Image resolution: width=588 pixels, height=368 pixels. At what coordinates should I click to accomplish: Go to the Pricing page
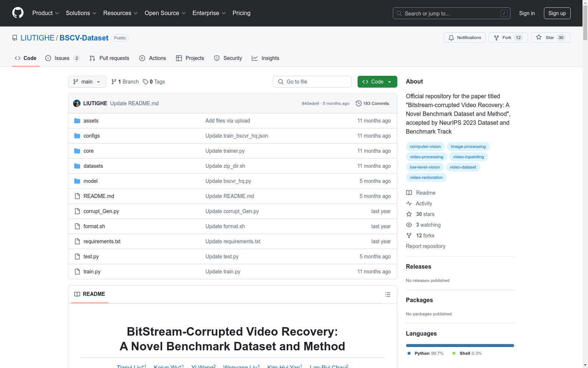tap(241, 13)
